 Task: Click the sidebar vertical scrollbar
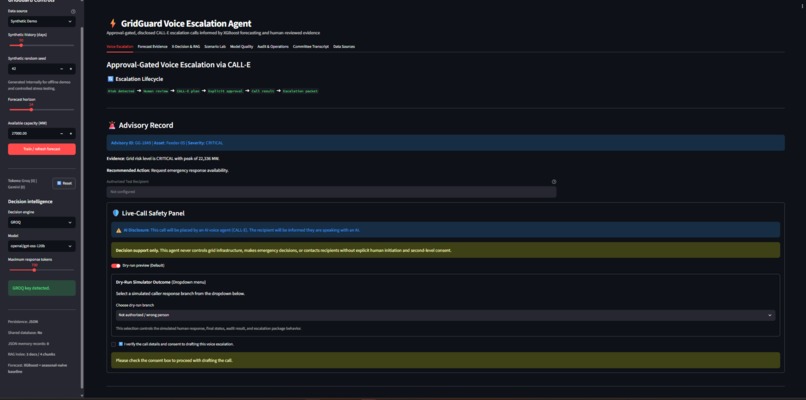(81, 206)
